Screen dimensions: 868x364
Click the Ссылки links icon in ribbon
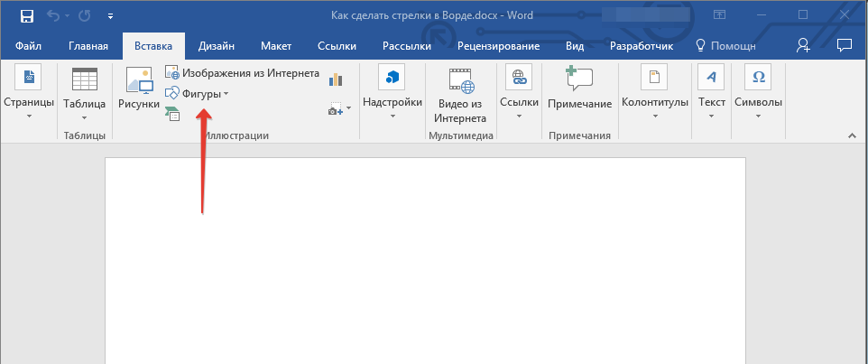[x=519, y=77]
